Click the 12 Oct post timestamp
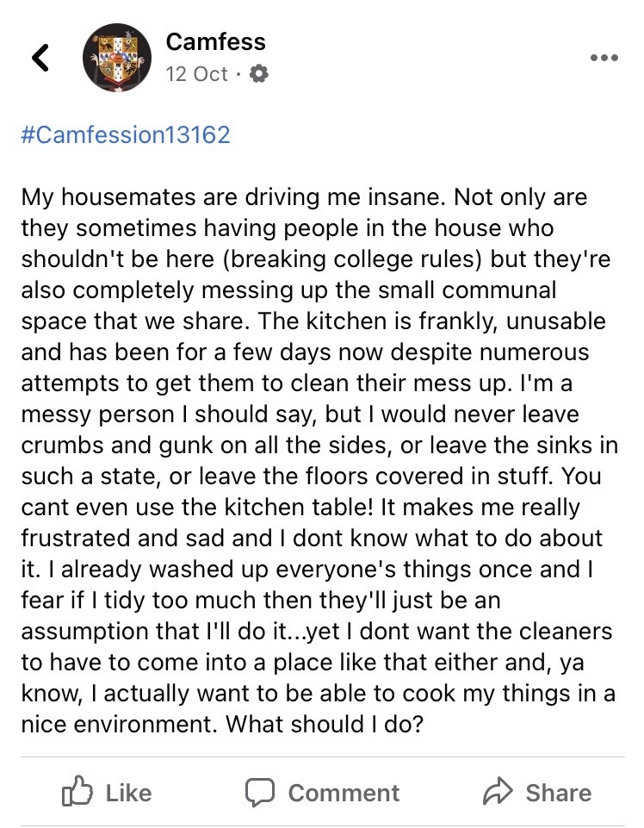This screenshot has height=828, width=644. coord(196,74)
